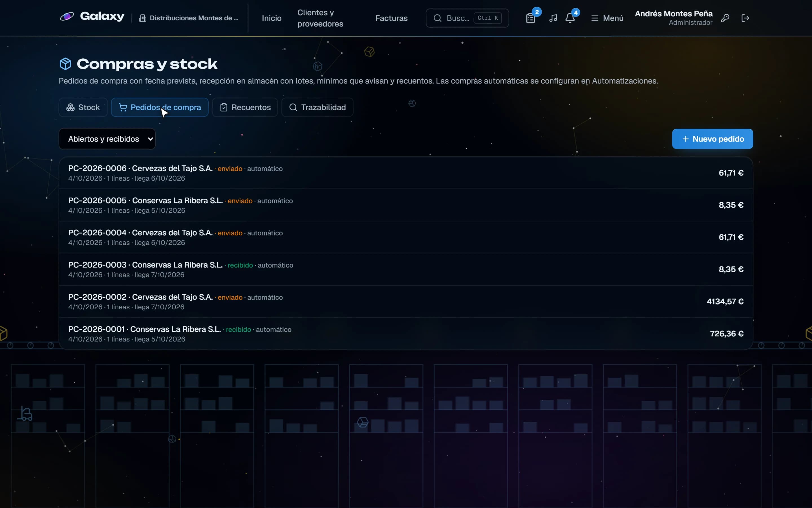This screenshot has height=508, width=812.
Task: Open order PC-2026-0001 Conservas La Ribera
Action: tap(406, 334)
